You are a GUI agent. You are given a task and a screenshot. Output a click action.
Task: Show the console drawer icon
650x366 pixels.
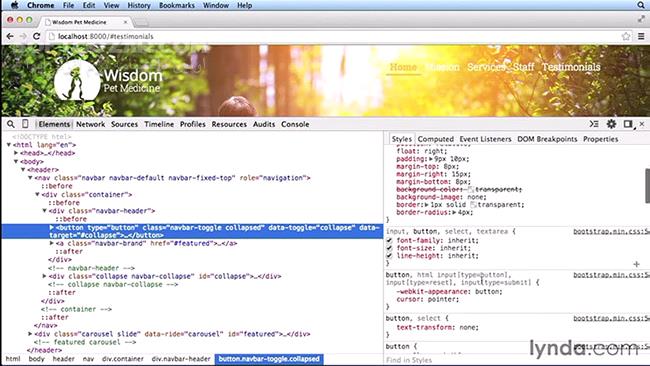pos(594,124)
